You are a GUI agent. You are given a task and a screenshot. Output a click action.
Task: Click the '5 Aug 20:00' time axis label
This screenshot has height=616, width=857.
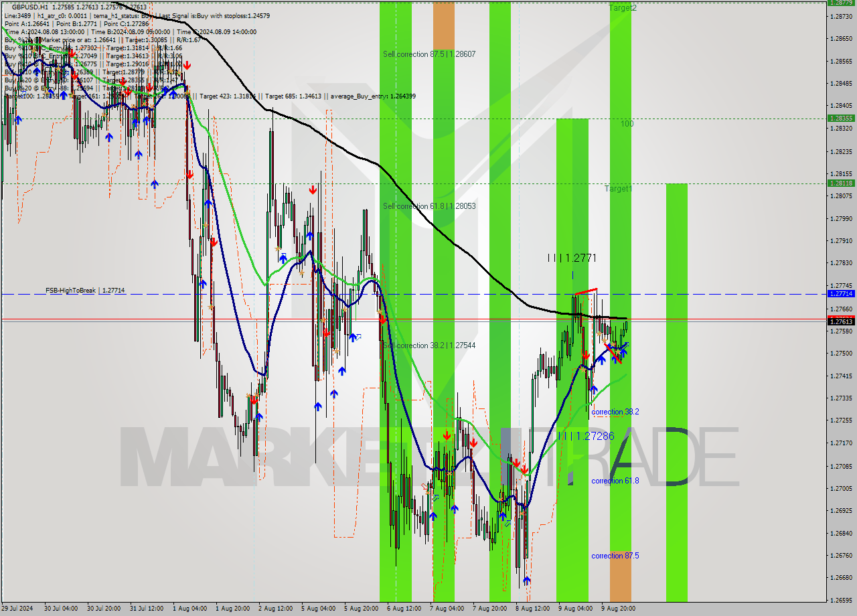(361, 609)
